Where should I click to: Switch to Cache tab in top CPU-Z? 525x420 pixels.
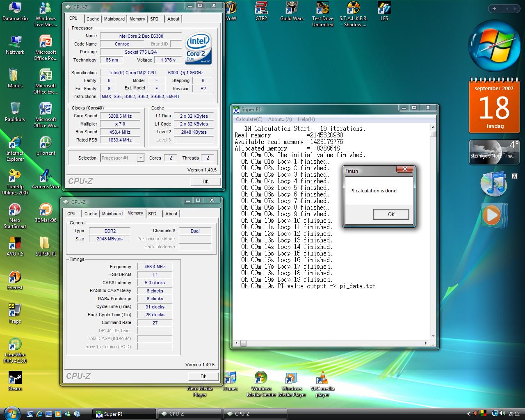pyautogui.click(x=93, y=19)
